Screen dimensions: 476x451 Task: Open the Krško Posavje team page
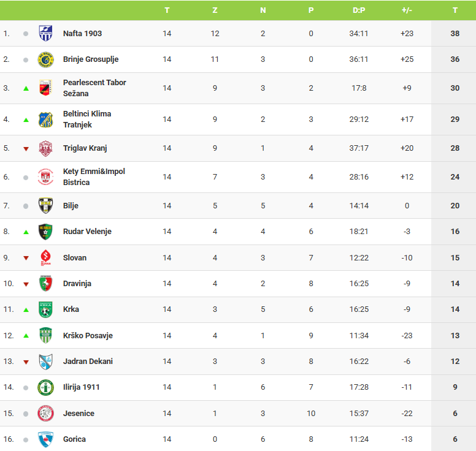click(88, 336)
